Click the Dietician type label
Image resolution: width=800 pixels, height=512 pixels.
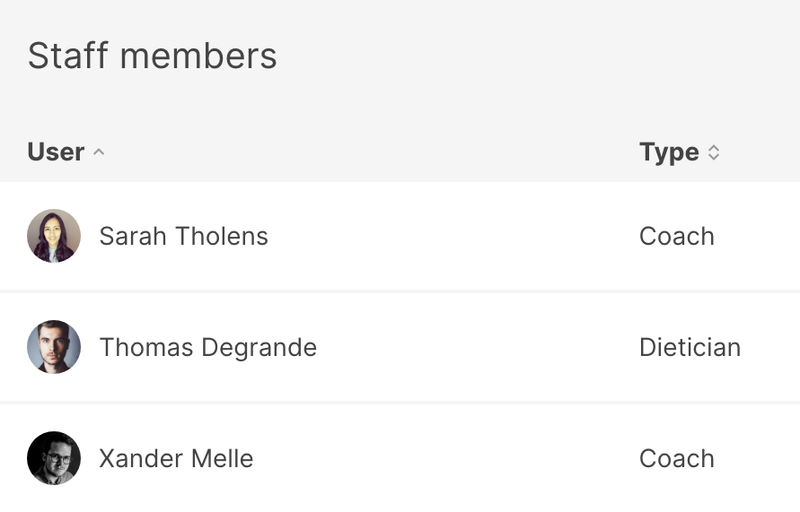[x=690, y=347]
